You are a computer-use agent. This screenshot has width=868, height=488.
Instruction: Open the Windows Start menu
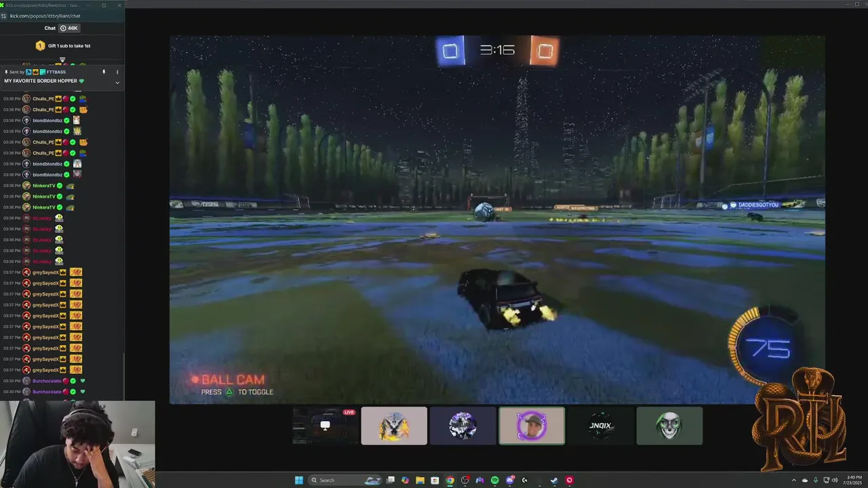pos(299,480)
